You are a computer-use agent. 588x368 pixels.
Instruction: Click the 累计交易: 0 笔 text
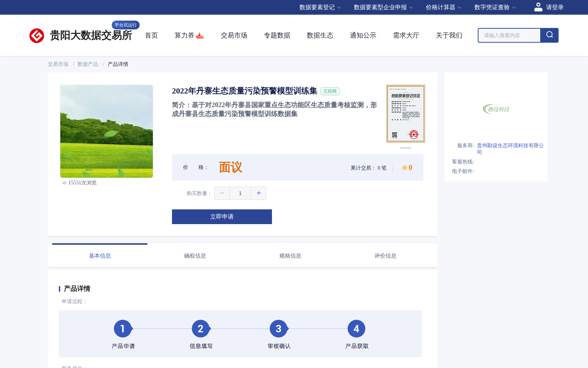pyautogui.click(x=369, y=168)
